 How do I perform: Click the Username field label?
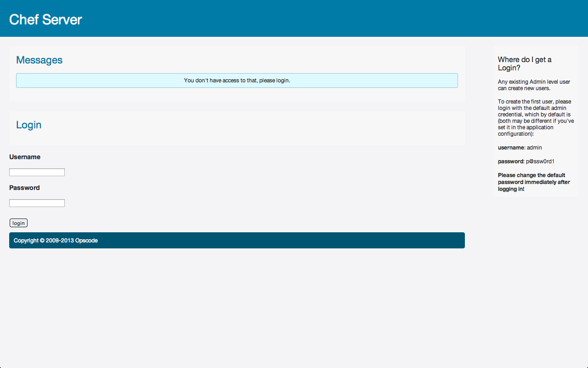pos(25,157)
